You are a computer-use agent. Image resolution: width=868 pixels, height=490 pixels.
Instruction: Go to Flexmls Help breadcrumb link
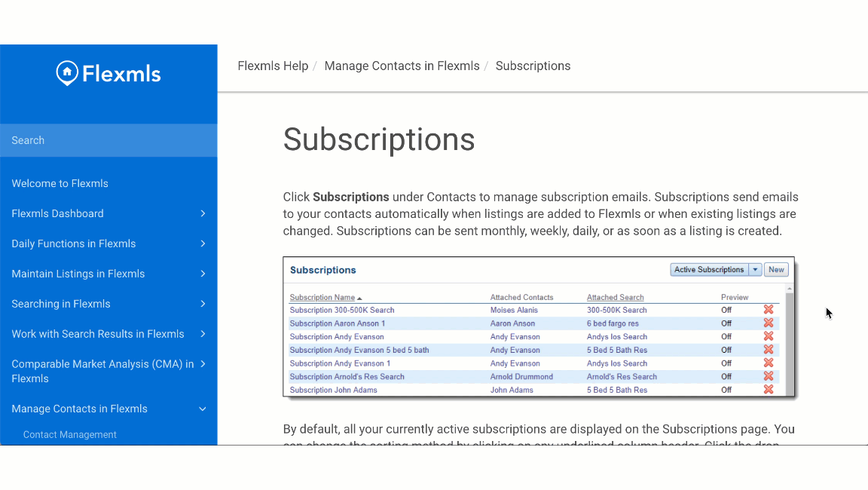[x=273, y=66]
